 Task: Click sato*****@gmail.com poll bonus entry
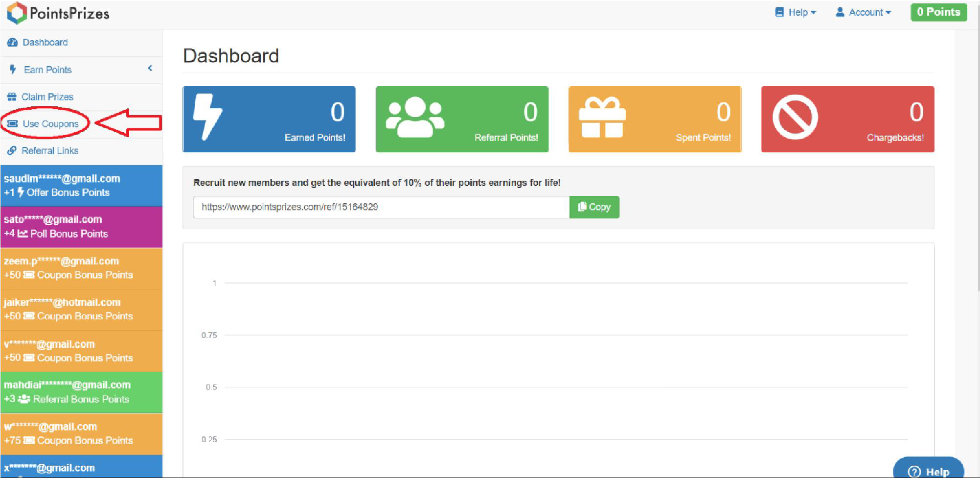click(x=81, y=227)
